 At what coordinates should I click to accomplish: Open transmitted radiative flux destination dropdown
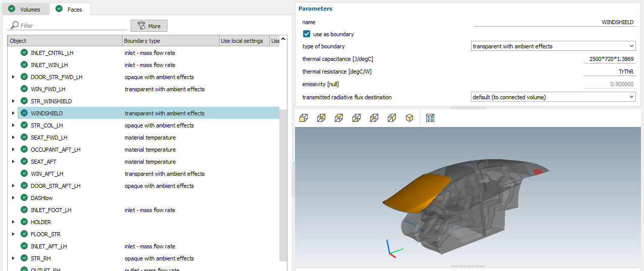click(x=553, y=97)
